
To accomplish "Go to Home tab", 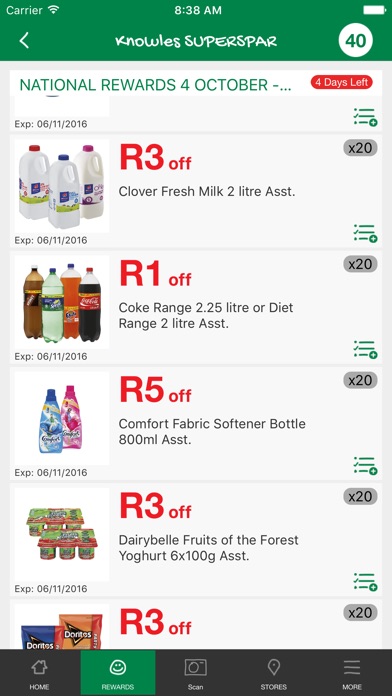I will (x=39, y=673).
